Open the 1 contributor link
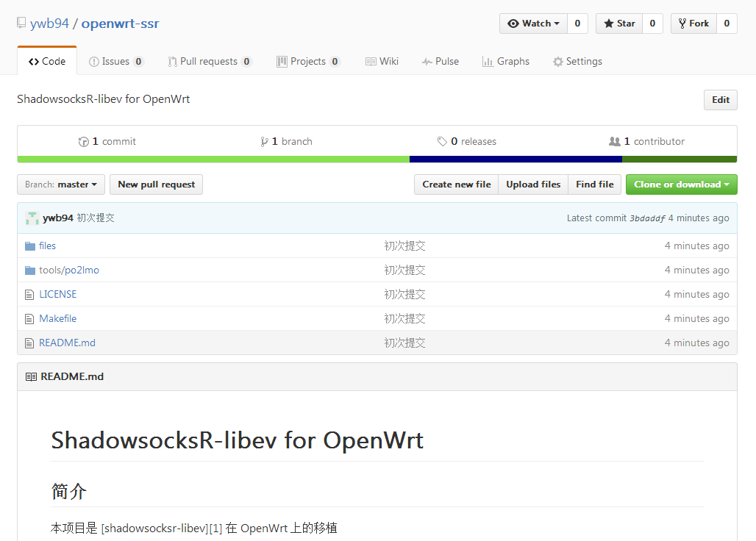The height and width of the screenshot is (541, 756). pyautogui.click(x=646, y=142)
